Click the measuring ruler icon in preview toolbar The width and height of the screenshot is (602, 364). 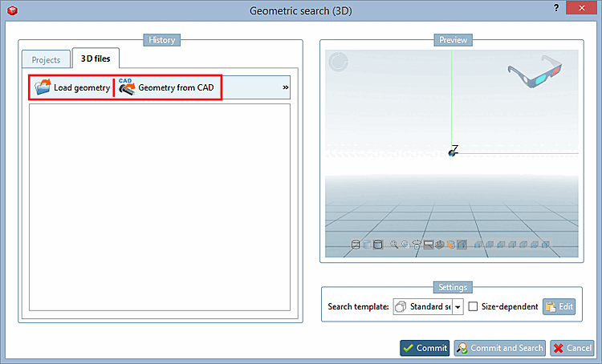[x=429, y=245]
